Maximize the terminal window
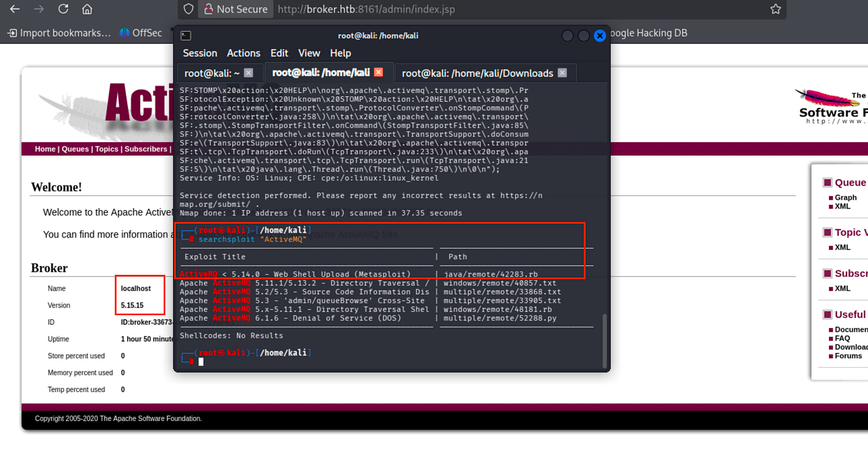 tap(583, 36)
